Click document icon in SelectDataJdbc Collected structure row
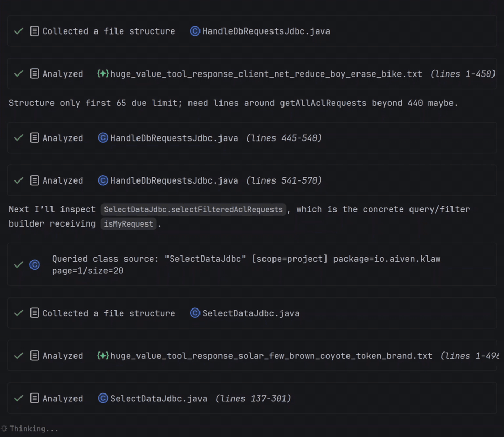Screen dimensions: 504x437 point(35,313)
